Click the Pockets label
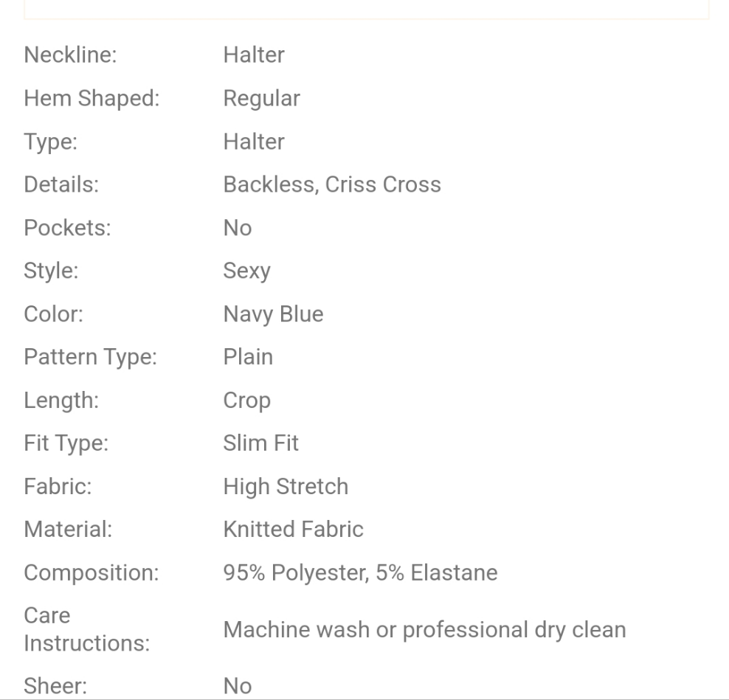 (x=67, y=228)
